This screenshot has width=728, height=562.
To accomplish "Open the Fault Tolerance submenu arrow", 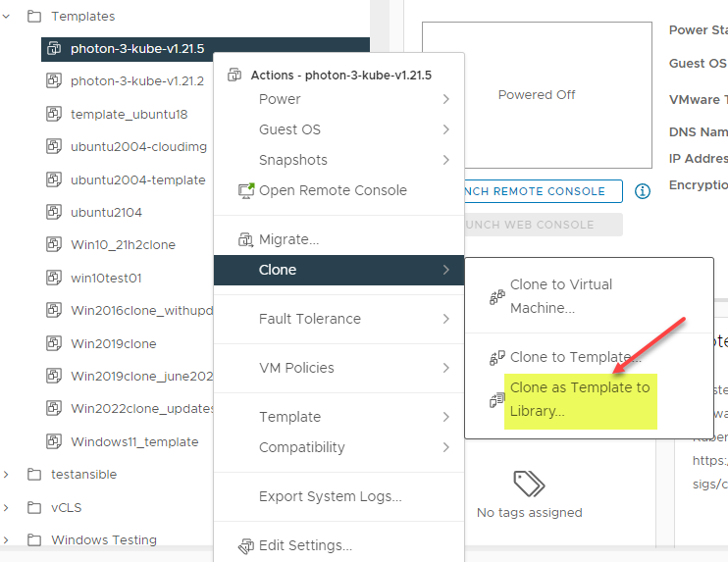I will pos(445,319).
